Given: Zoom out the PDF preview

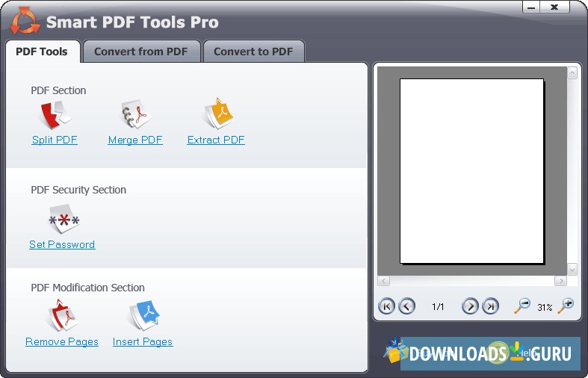Looking at the screenshot, I should [522, 306].
